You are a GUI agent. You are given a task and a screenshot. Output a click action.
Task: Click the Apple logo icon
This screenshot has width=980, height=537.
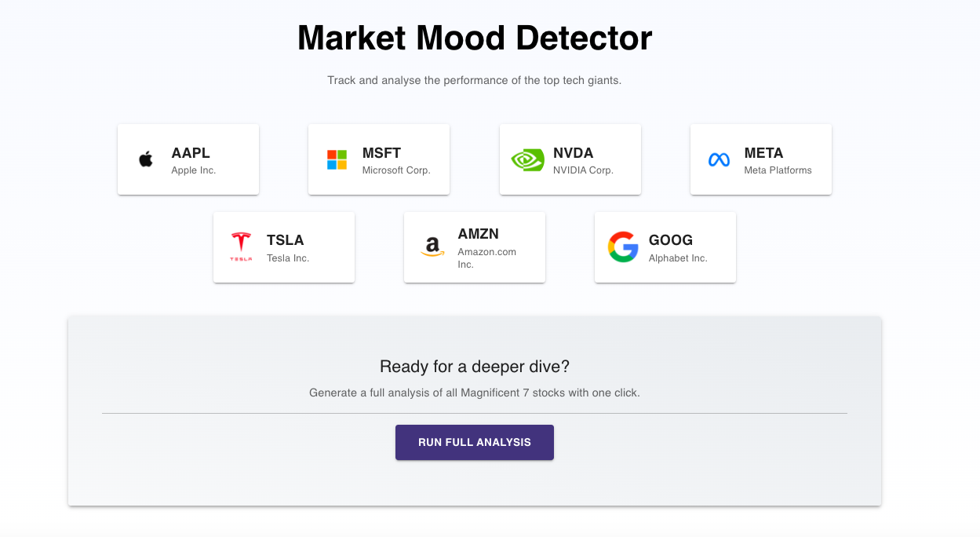coord(146,160)
